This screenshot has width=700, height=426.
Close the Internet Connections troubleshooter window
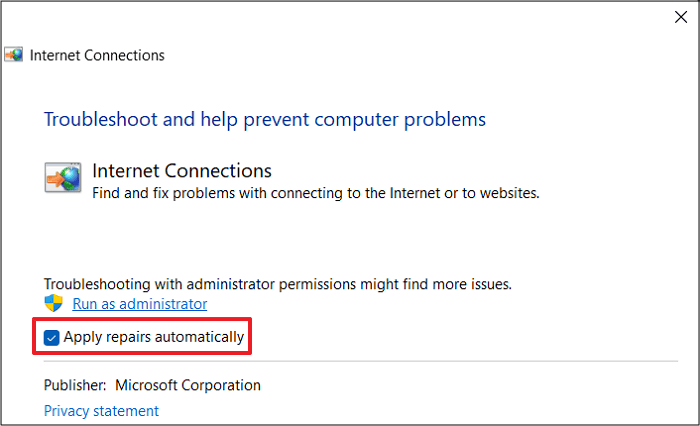coord(682,17)
